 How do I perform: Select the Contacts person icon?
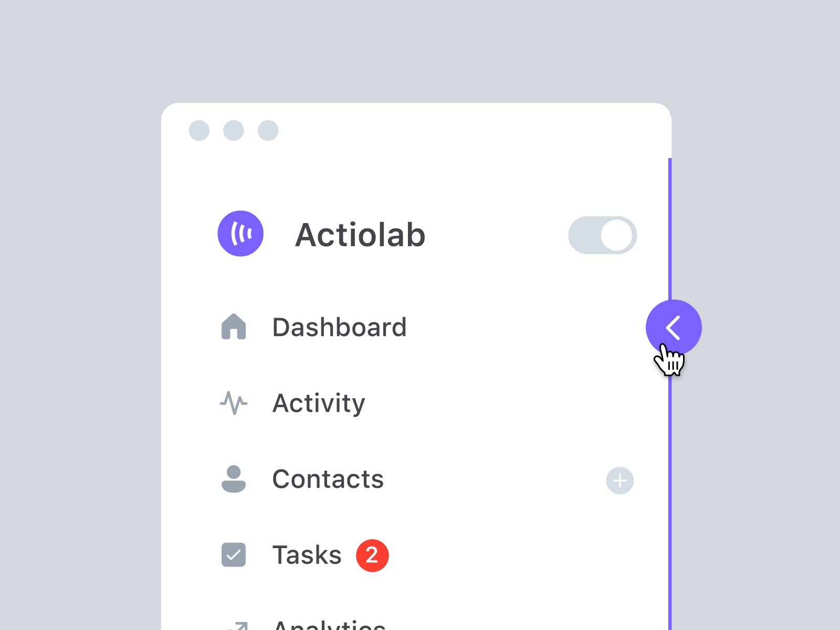tap(234, 479)
